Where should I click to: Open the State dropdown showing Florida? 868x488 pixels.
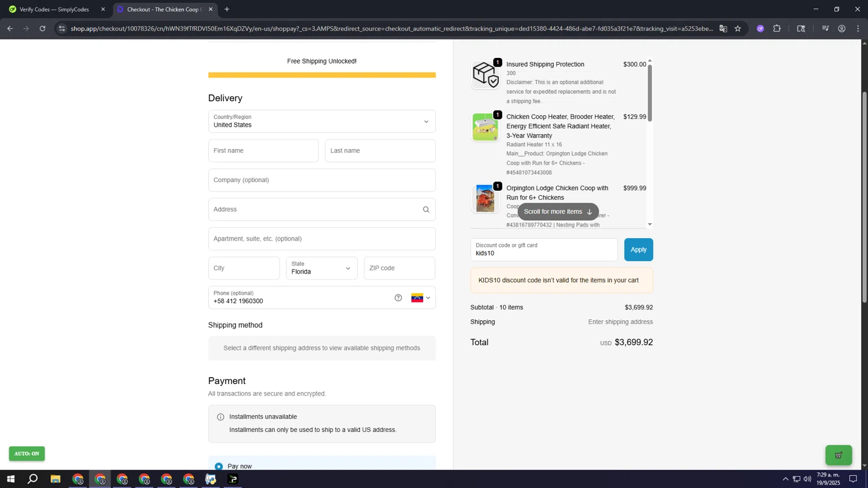pos(322,268)
